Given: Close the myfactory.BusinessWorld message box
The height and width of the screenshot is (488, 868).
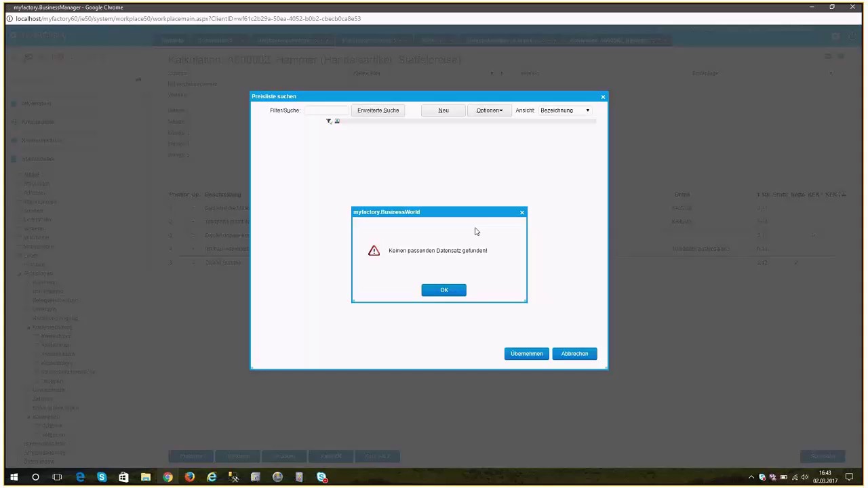Looking at the screenshot, I should [x=522, y=213].
